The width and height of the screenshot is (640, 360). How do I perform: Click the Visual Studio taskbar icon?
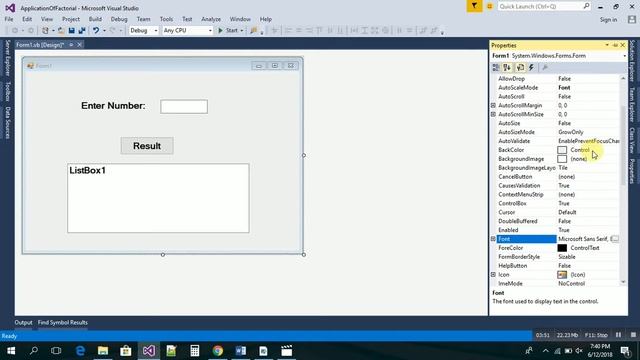coord(149,351)
